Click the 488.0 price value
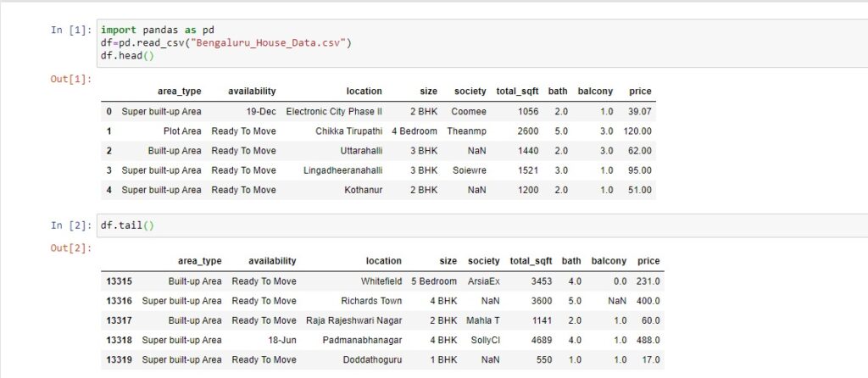This screenshot has height=378, width=868. (648, 340)
